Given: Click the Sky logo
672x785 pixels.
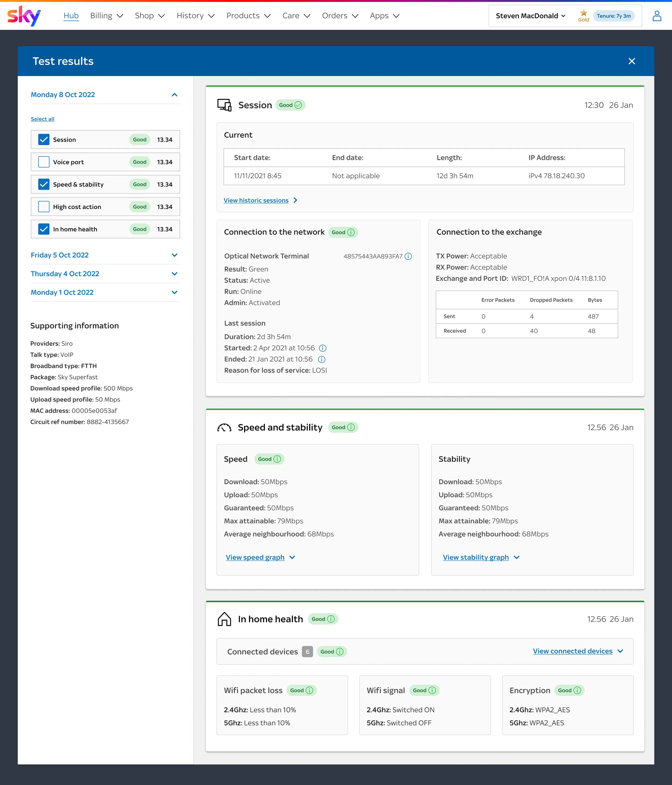Looking at the screenshot, I should coord(24,16).
